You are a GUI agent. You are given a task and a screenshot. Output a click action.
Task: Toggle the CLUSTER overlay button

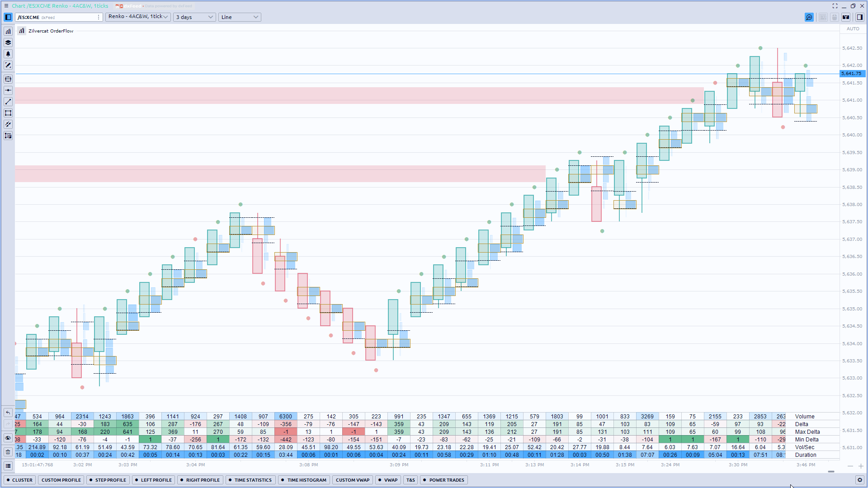(x=20, y=480)
